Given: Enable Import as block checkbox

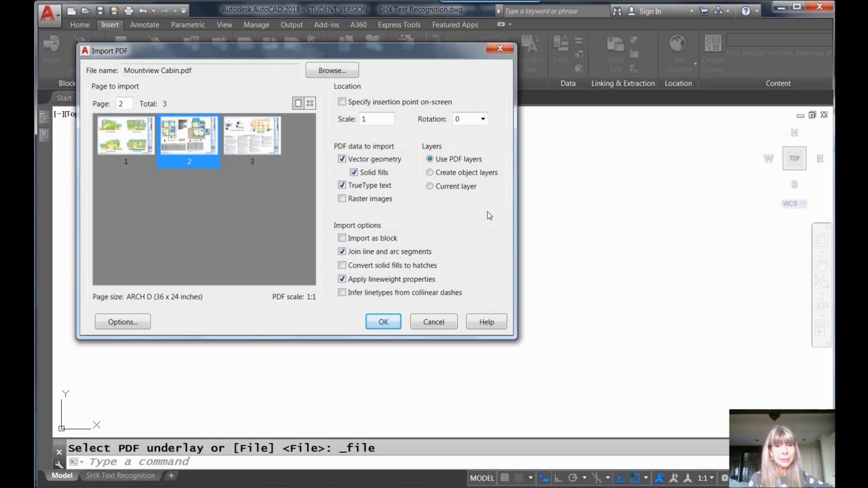Looking at the screenshot, I should (x=342, y=238).
